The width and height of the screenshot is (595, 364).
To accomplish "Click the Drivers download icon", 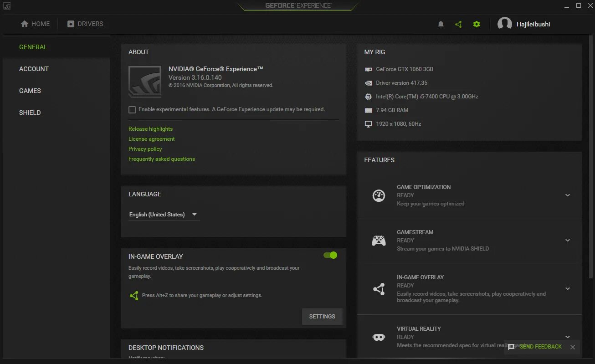I will pyautogui.click(x=71, y=24).
